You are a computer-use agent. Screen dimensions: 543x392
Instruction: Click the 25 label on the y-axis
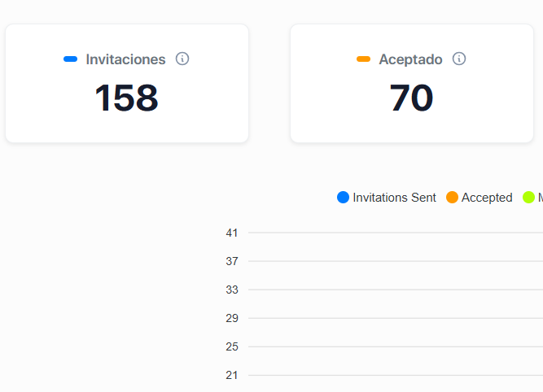pos(232,347)
